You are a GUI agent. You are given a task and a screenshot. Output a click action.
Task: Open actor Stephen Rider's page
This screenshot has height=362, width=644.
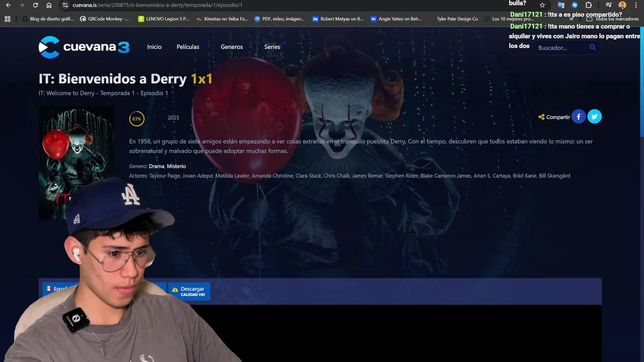pos(401,176)
